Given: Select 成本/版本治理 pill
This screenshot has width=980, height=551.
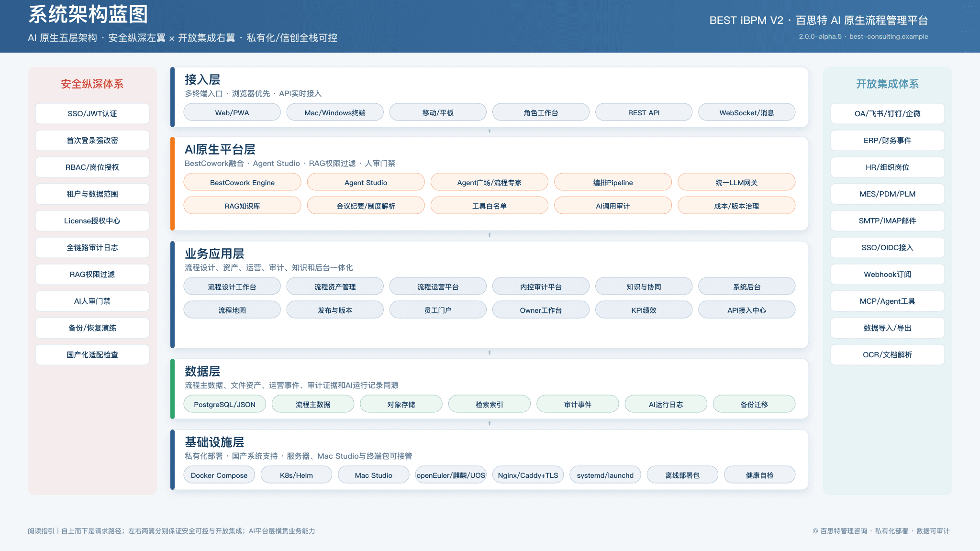Looking at the screenshot, I should tap(736, 206).
